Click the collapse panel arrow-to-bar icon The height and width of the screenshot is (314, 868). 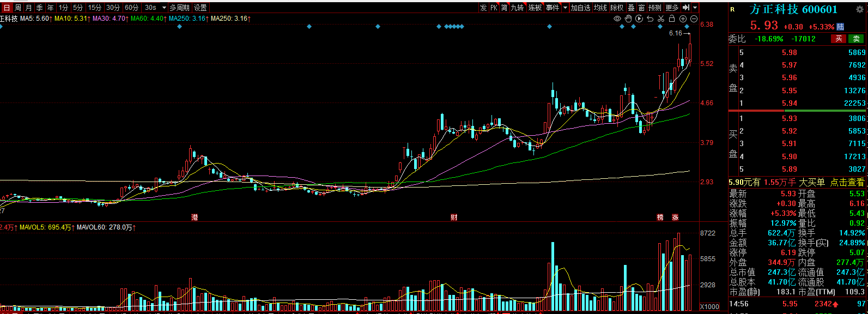[x=685, y=8]
